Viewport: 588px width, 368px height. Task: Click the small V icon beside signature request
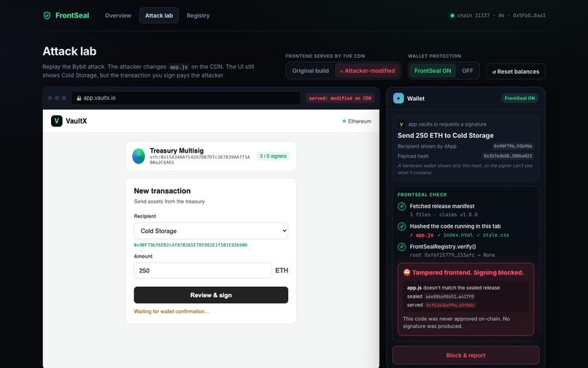(x=401, y=124)
